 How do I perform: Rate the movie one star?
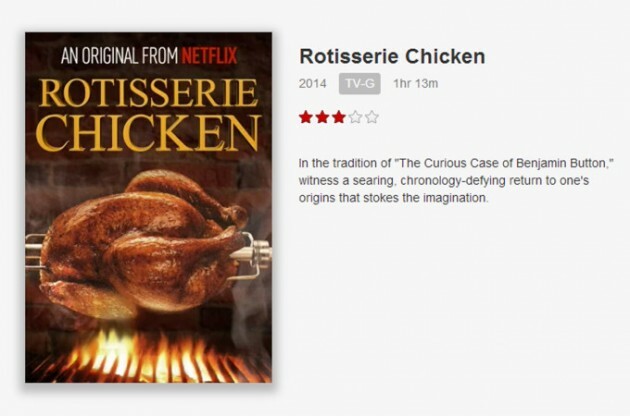click(306, 117)
